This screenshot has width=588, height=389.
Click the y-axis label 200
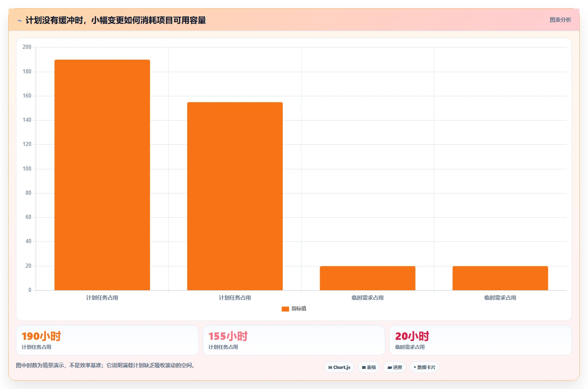27,47
